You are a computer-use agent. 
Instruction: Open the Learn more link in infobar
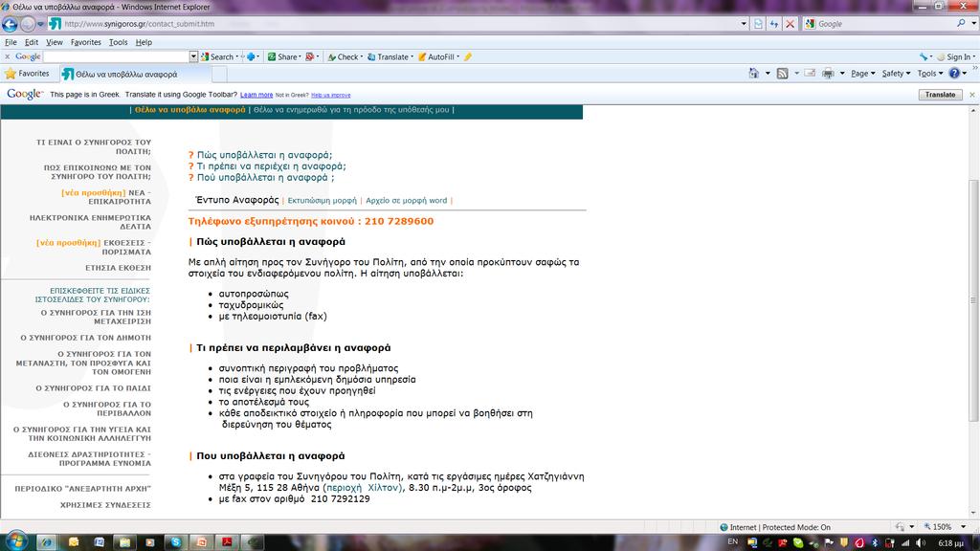tap(256, 95)
